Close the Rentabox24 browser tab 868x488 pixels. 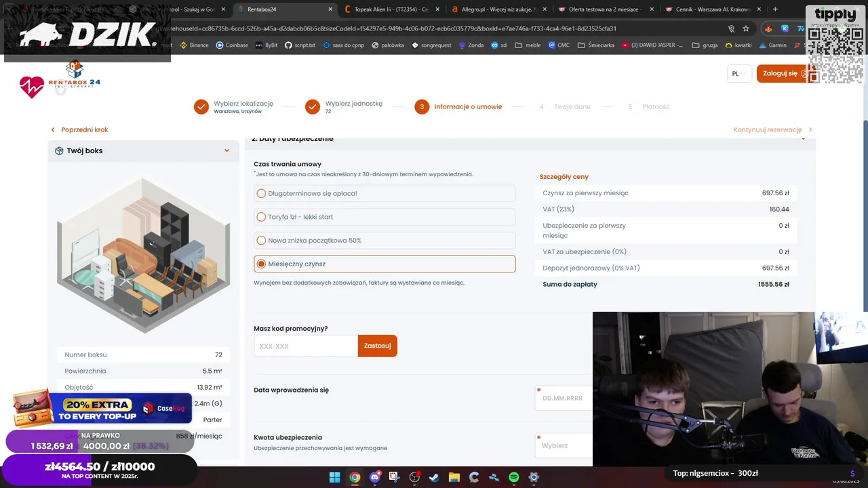(x=330, y=9)
